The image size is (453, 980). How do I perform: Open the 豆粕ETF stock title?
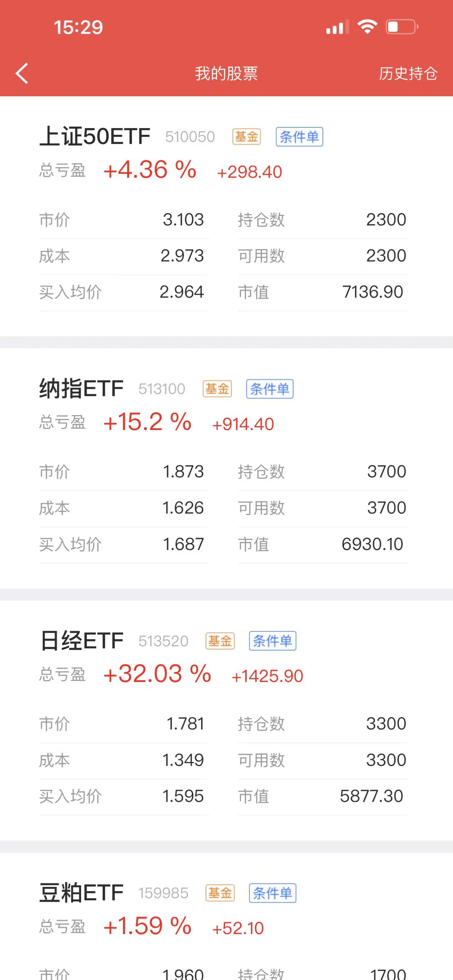pos(81,893)
